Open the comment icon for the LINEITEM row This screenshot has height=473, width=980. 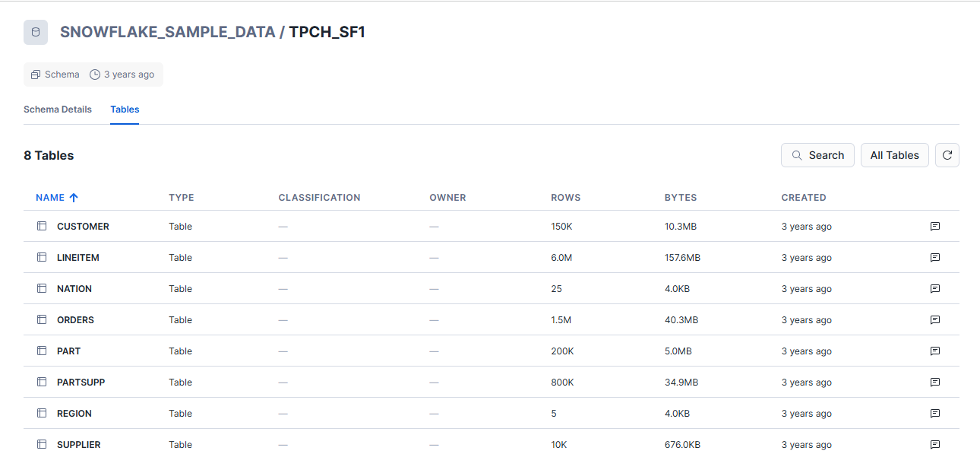tap(935, 258)
